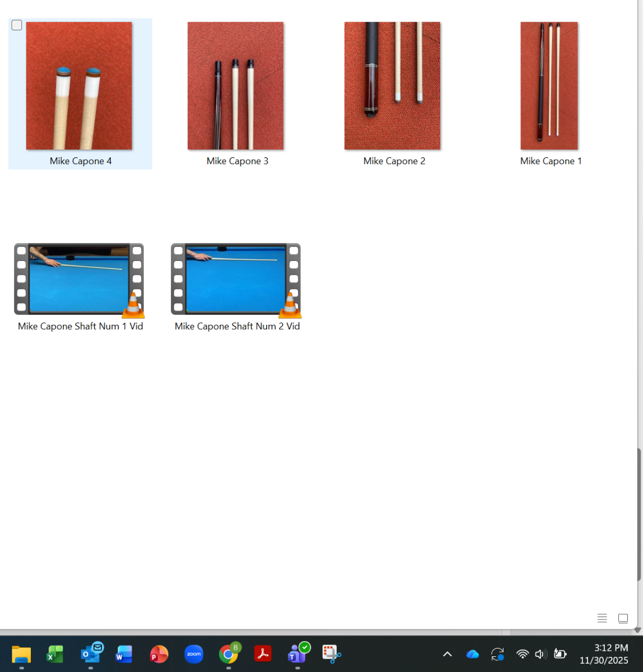Deselect the checkbox on Mike Capone 4
Screen dimensions: 643x672
point(16,25)
